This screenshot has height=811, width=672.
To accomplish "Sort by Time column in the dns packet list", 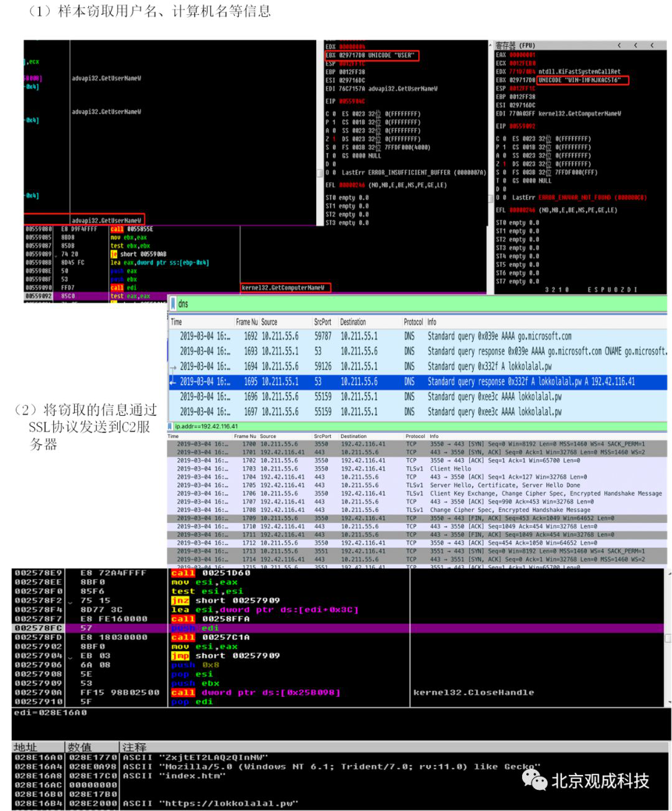I will [177, 322].
